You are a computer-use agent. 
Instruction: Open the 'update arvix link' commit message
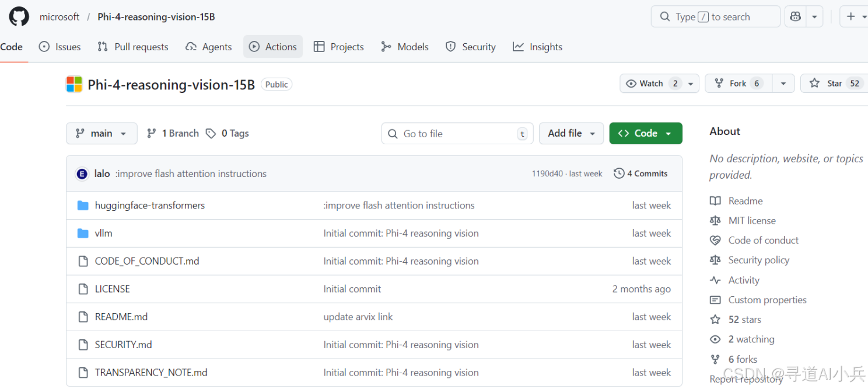[x=358, y=317]
